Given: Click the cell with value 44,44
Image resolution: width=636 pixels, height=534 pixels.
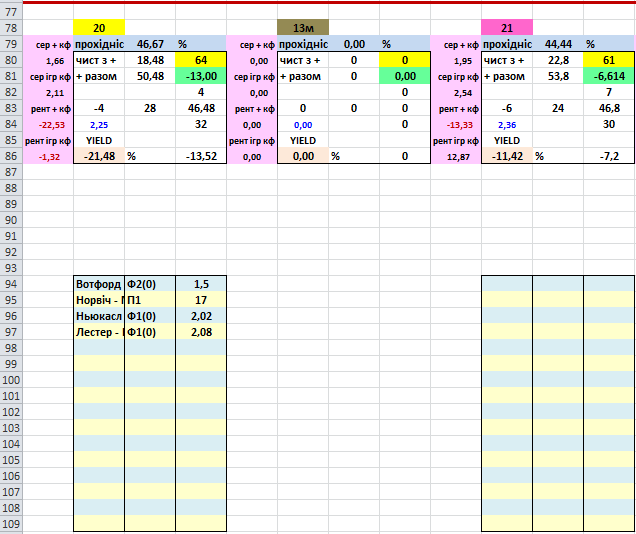Looking at the screenshot, I should tap(558, 44).
